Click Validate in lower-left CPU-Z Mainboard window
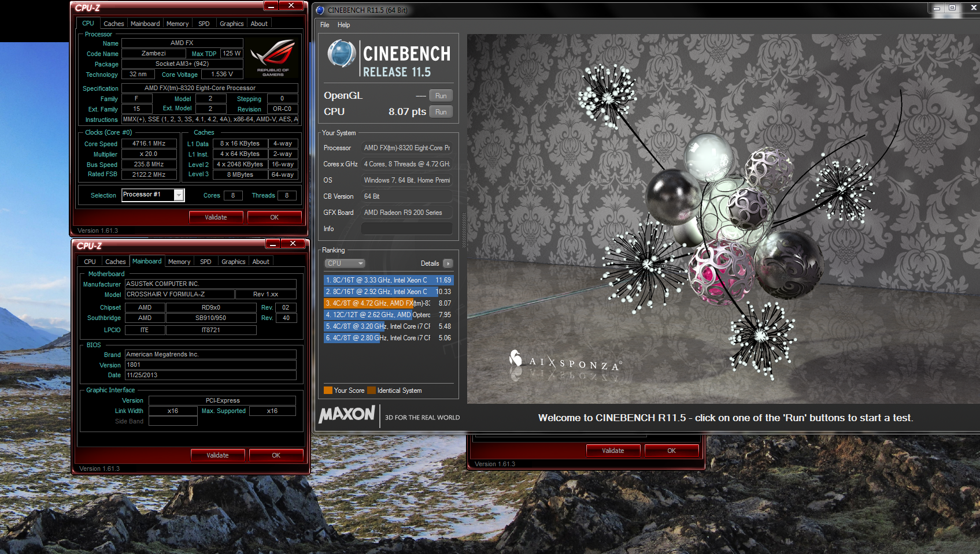The image size is (980, 554). pos(217,455)
